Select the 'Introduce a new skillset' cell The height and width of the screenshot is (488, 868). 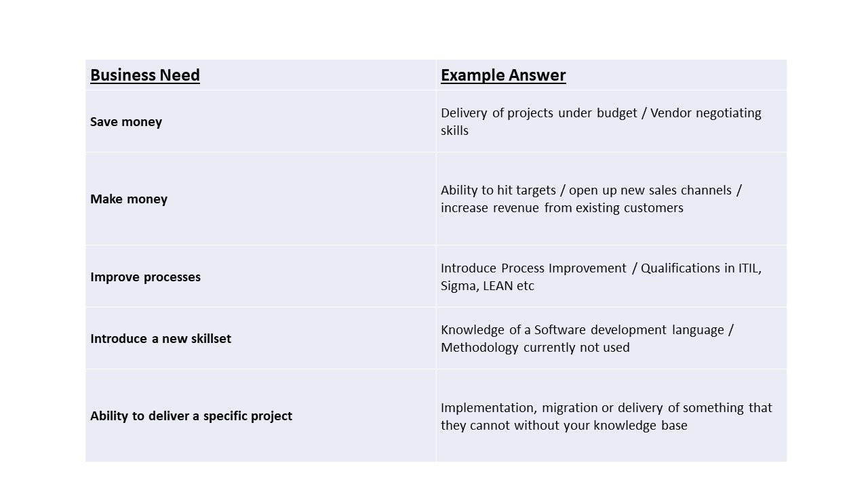[x=260, y=338]
